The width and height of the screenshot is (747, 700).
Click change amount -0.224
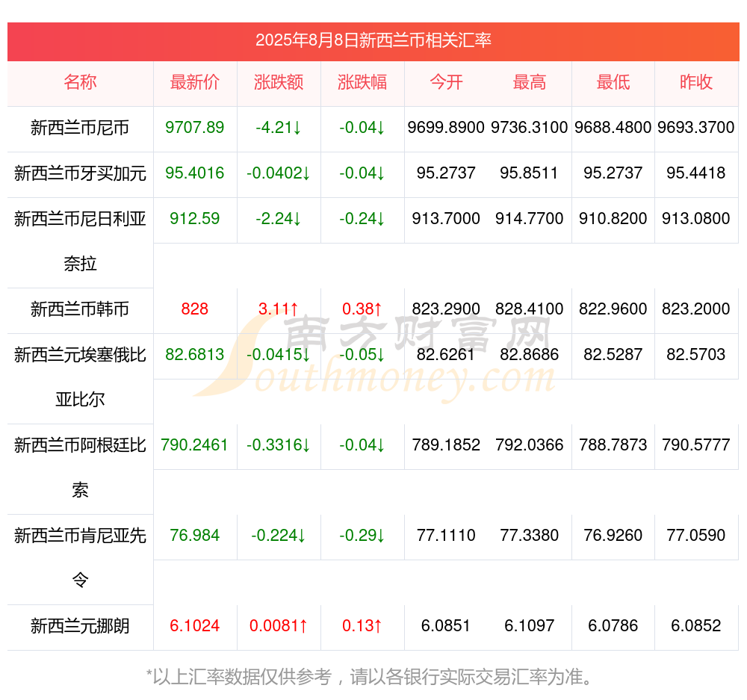pos(278,535)
